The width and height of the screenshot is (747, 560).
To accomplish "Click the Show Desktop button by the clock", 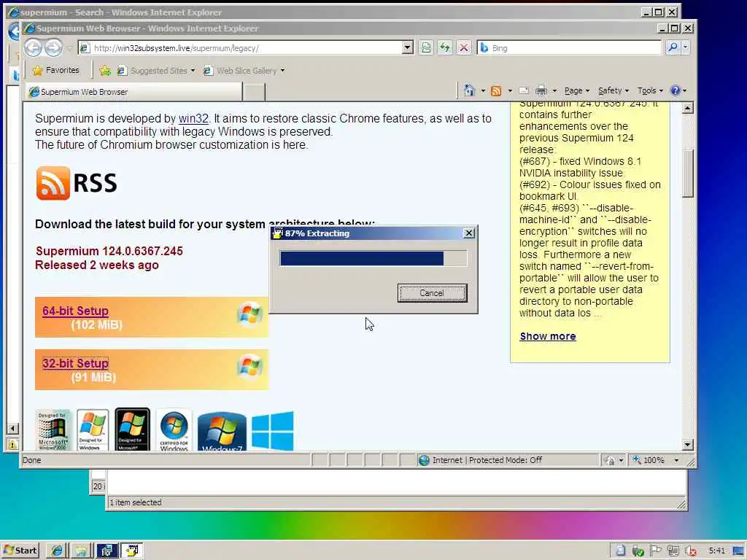I will [x=739, y=551].
